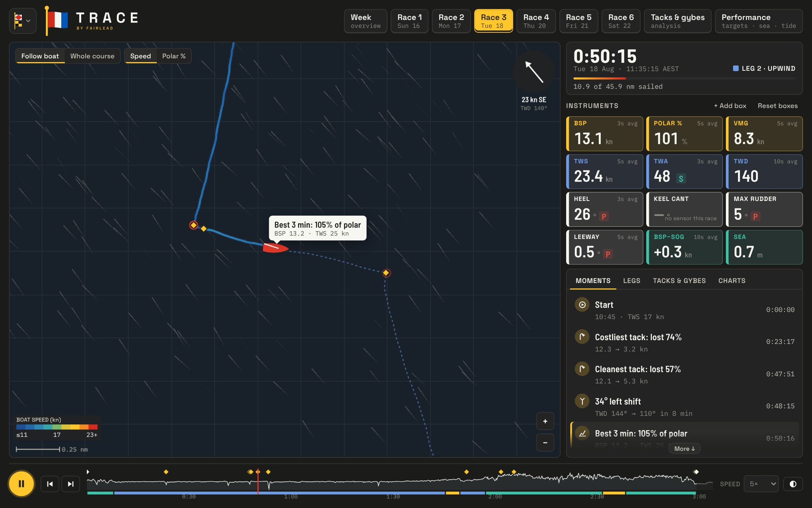Image resolution: width=812 pixels, height=508 pixels.
Task: Click Reset boxes button
Action: (x=777, y=106)
